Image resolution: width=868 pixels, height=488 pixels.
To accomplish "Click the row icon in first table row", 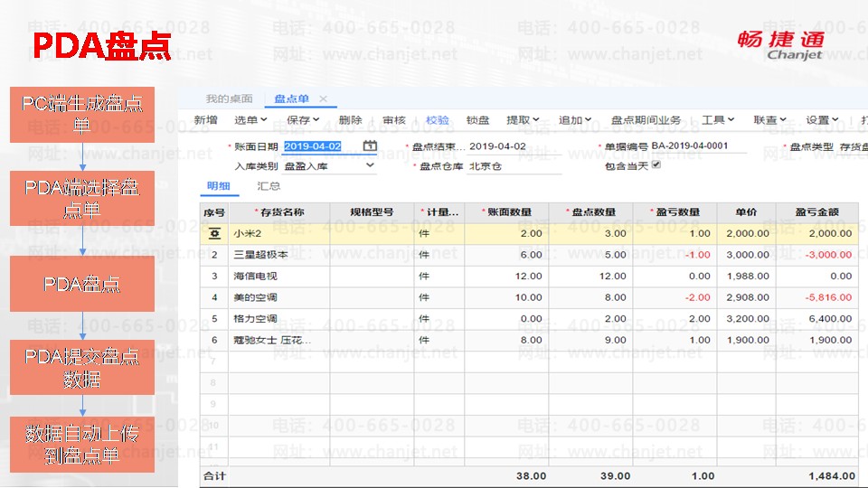I will tap(214, 233).
